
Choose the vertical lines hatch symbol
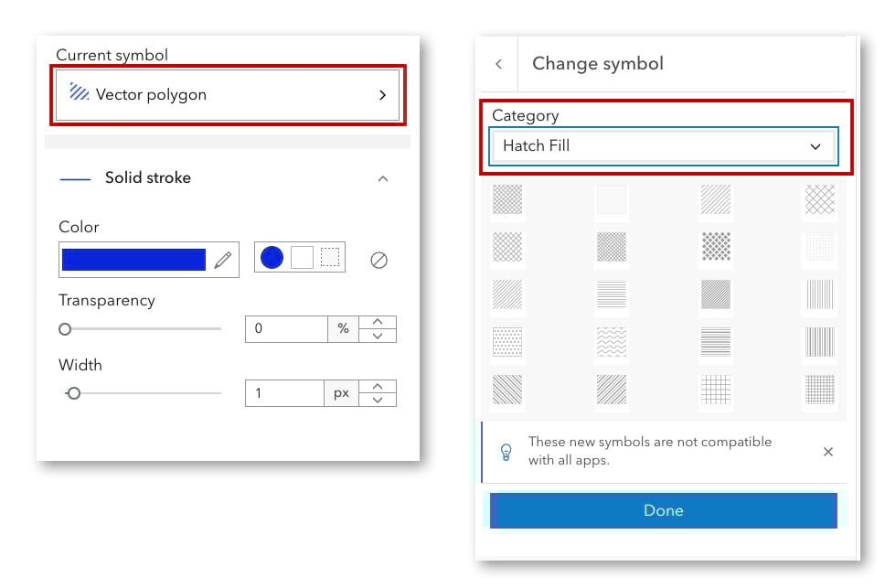click(819, 294)
